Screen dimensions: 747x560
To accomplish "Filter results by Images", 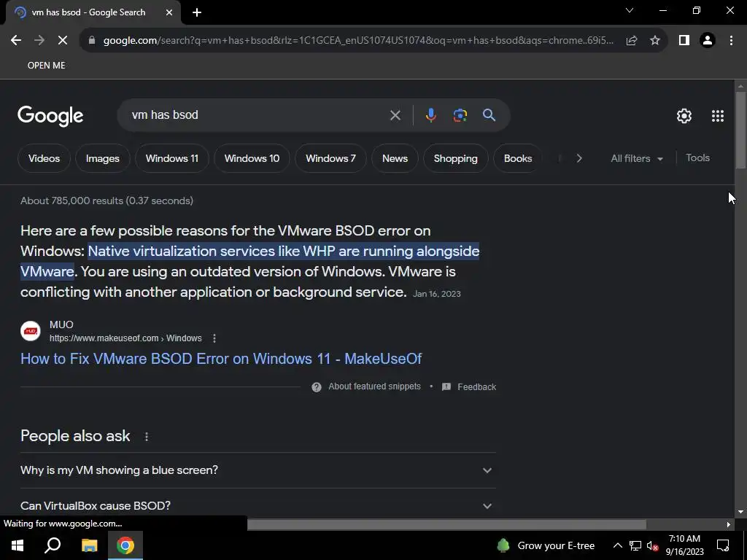I will tap(102, 158).
